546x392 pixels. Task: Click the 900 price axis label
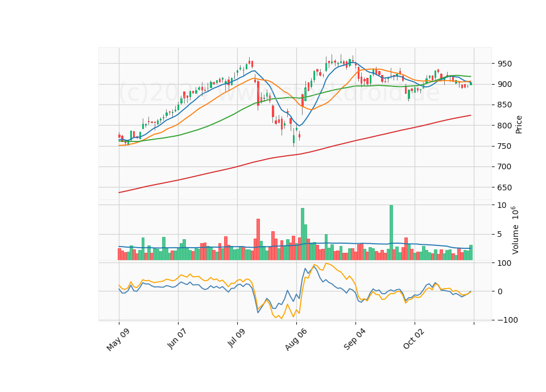pos(504,84)
